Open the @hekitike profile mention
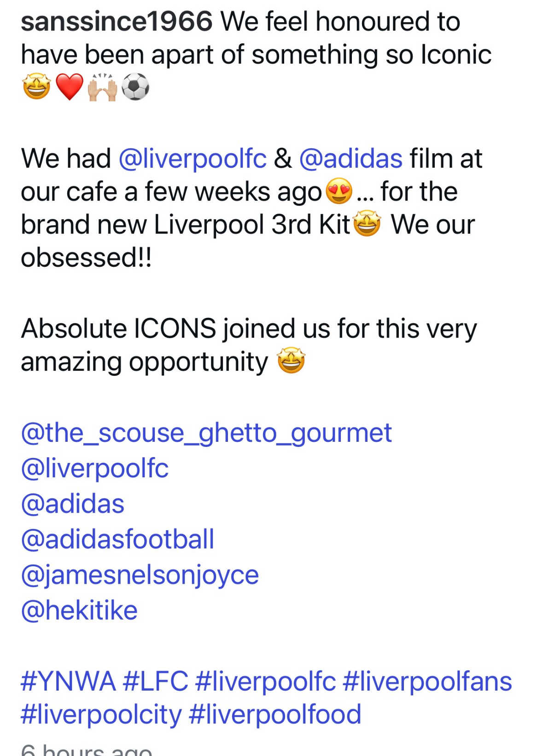This screenshot has height=756, width=543. 79,610
